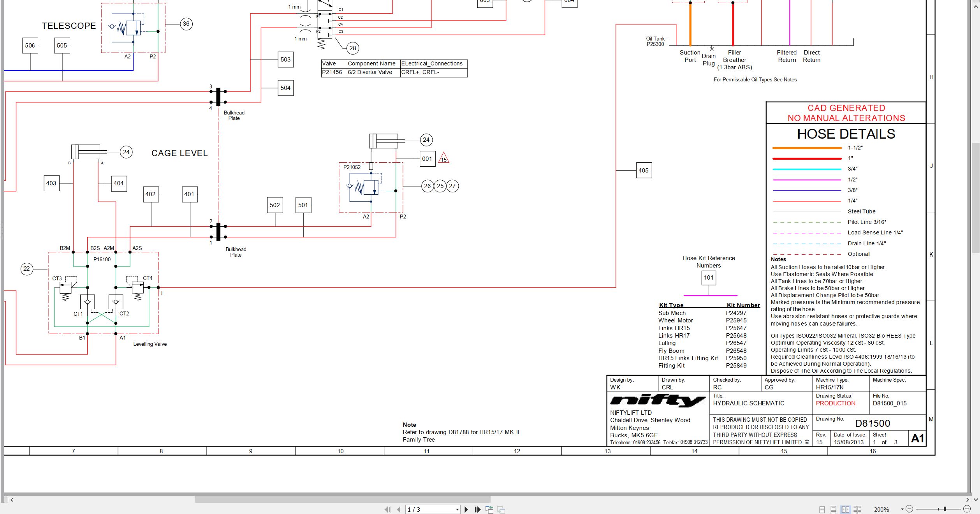
Task: Switch to single page layout
Action: click(x=822, y=509)
